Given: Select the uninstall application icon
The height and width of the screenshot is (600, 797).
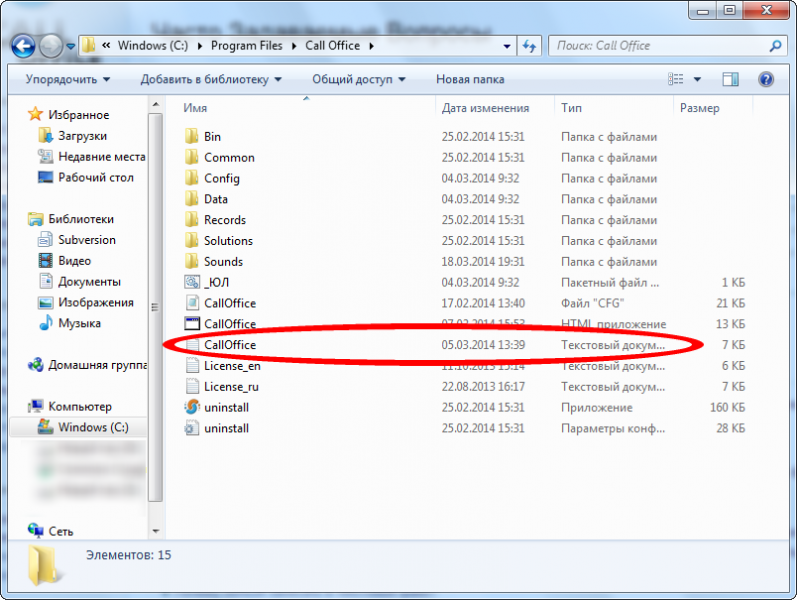Looking at the screenshot, I should [x=192, y=407].
